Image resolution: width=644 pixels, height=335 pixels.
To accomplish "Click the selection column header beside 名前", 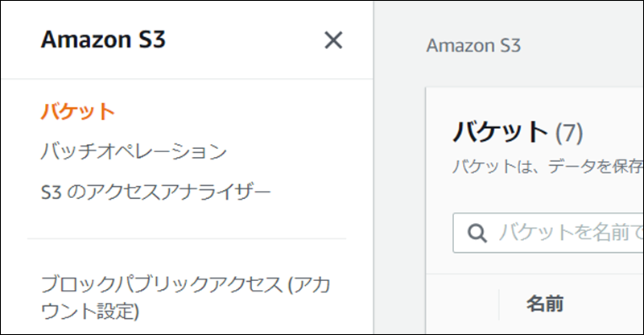I will click(x=462, y=304).
